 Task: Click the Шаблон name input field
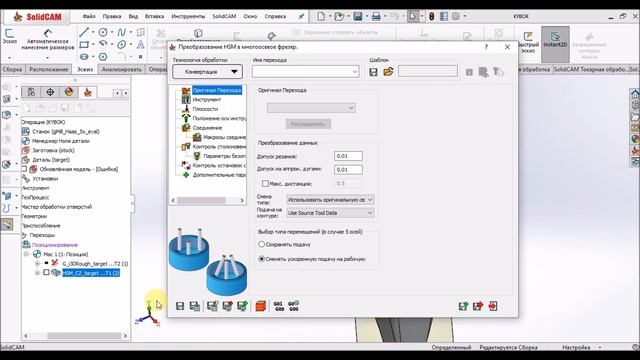(x=428, y=71)
